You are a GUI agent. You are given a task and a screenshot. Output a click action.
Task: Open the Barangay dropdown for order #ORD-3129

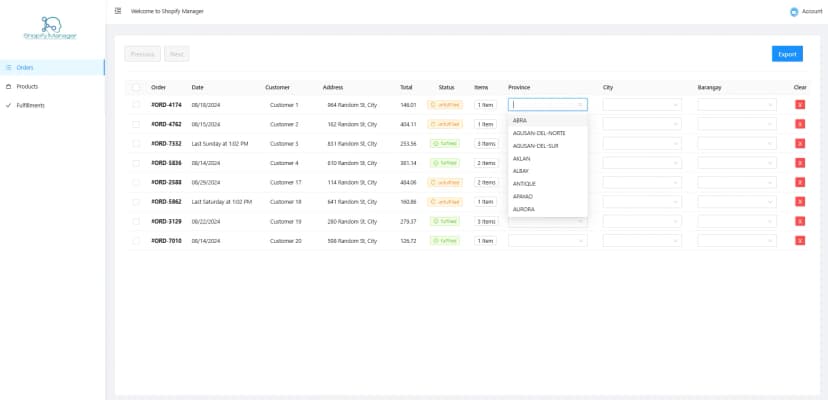tap(737, 221)
